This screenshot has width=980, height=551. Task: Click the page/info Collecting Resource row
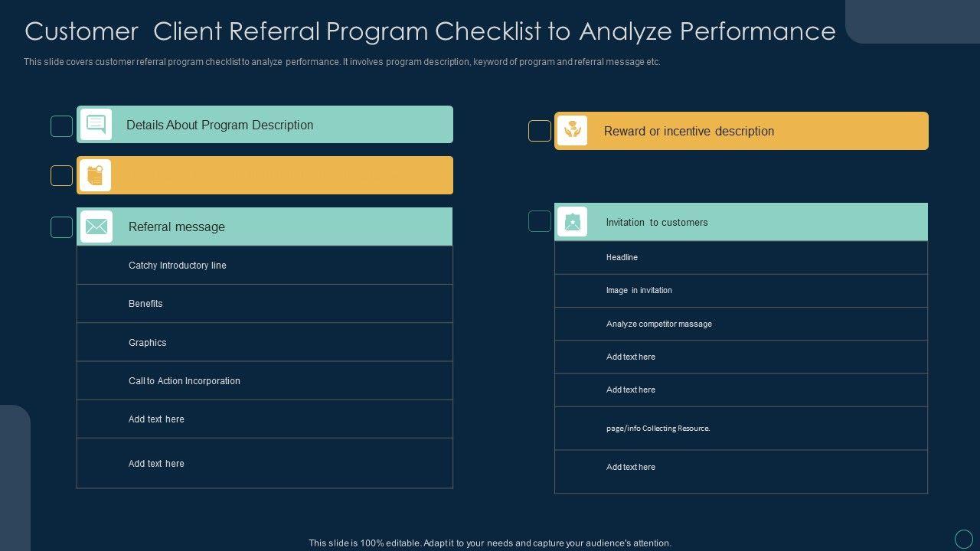[x=741, y=429]
